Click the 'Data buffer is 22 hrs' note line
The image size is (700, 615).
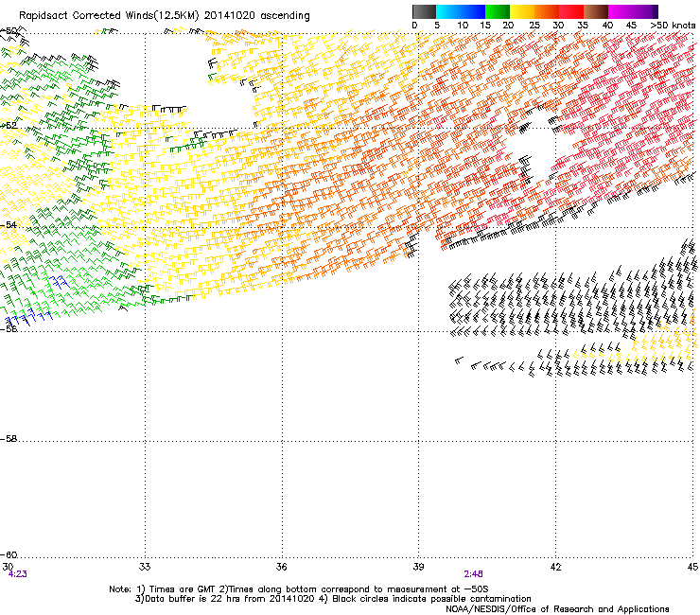[x=333, y=599]
